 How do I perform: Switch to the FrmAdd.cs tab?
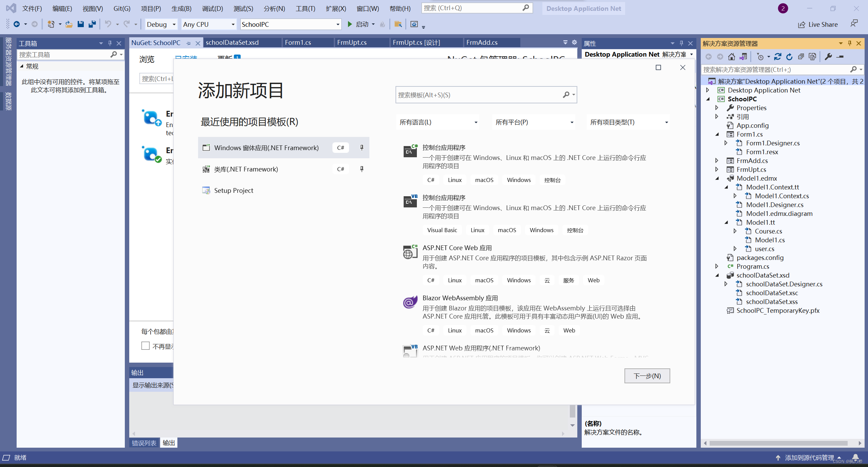(x=482, y=42)
